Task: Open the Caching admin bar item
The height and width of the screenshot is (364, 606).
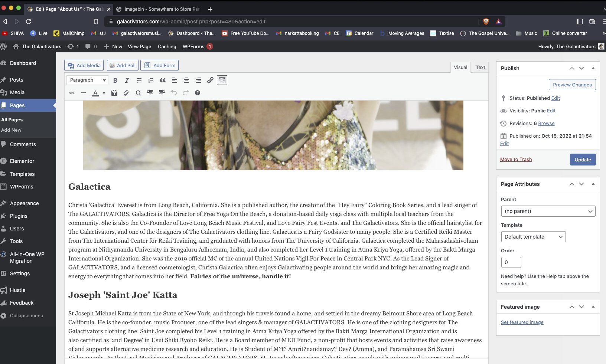Action: (x=167, y=46)
